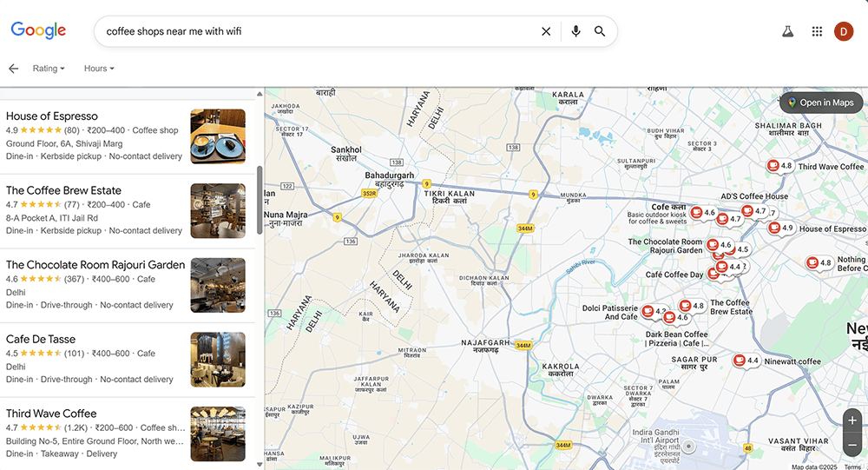
Task: Open the map in Google Maps
Action: [x=820, y=103]
